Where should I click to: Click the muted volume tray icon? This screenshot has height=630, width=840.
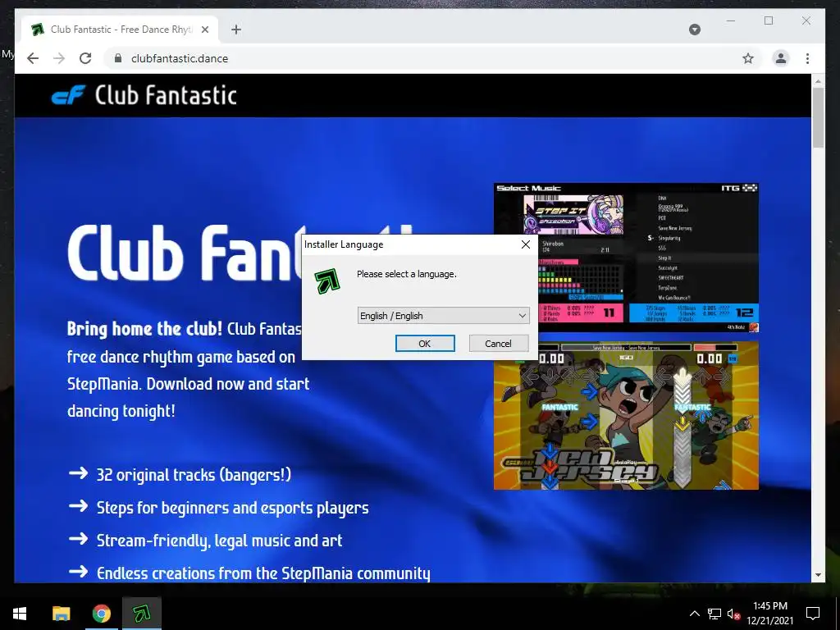click(x=733, y=614)
